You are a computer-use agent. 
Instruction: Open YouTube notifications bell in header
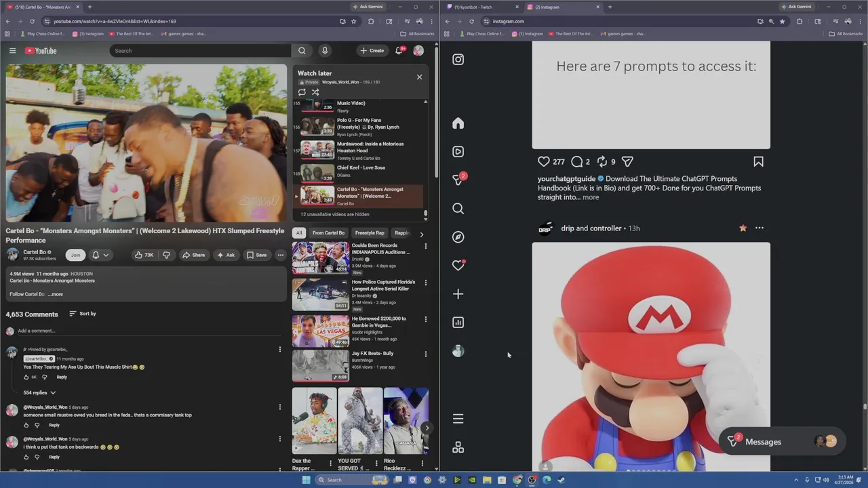pyautogui.click(x=399, y=51)
